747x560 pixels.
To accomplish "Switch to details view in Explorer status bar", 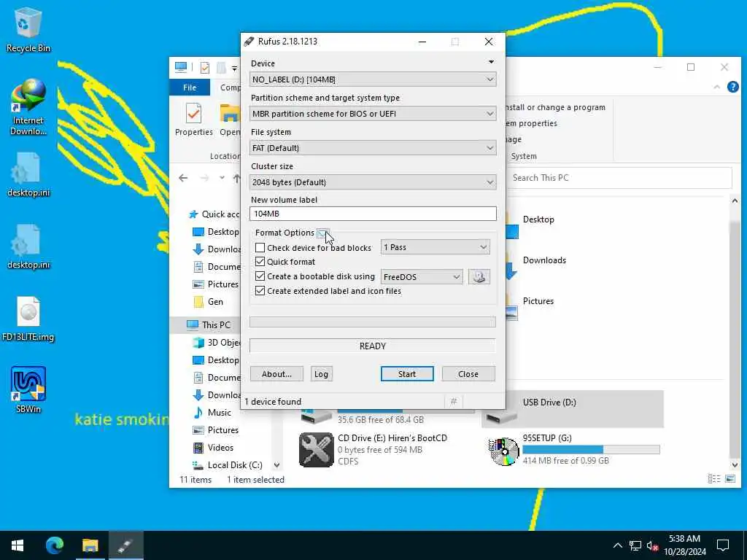I will [713, 479].
